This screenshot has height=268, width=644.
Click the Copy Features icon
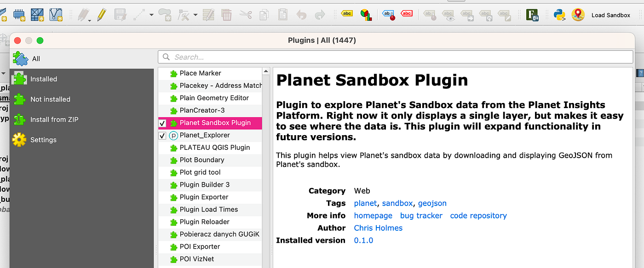click(264, 15)
